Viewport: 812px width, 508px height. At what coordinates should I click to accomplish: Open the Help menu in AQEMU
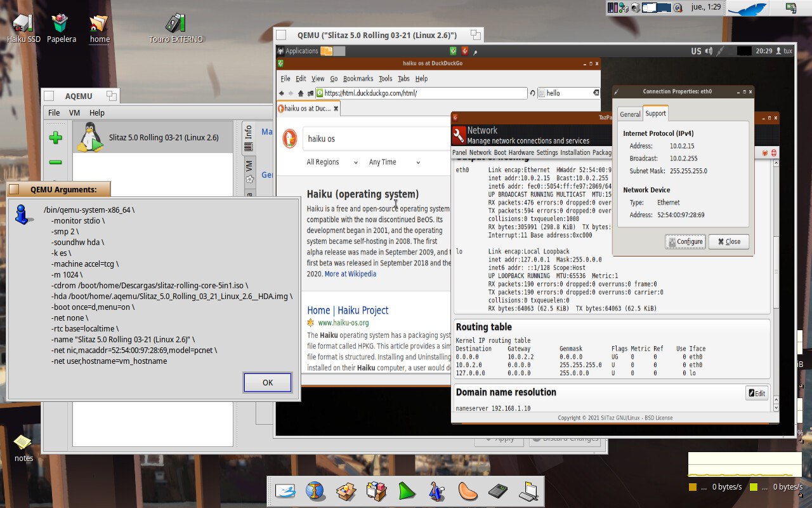[96, 113]
